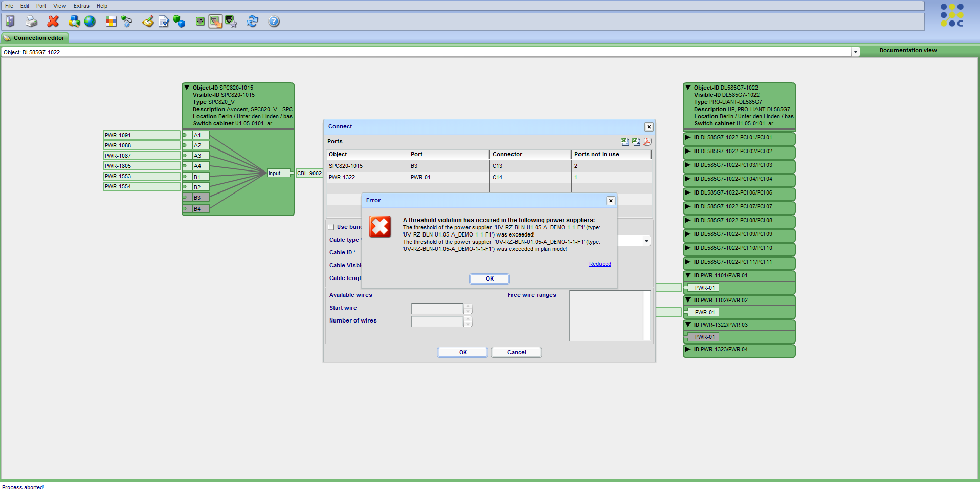
Task: Click the Start wire input field
Action: coord(437,308)
